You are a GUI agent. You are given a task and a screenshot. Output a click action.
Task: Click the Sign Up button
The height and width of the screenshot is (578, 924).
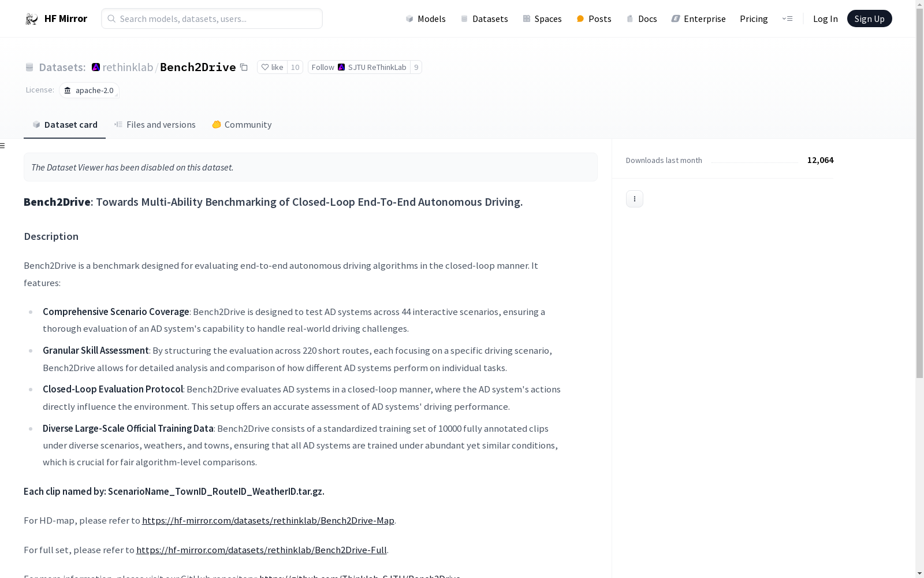click(869, 18)
